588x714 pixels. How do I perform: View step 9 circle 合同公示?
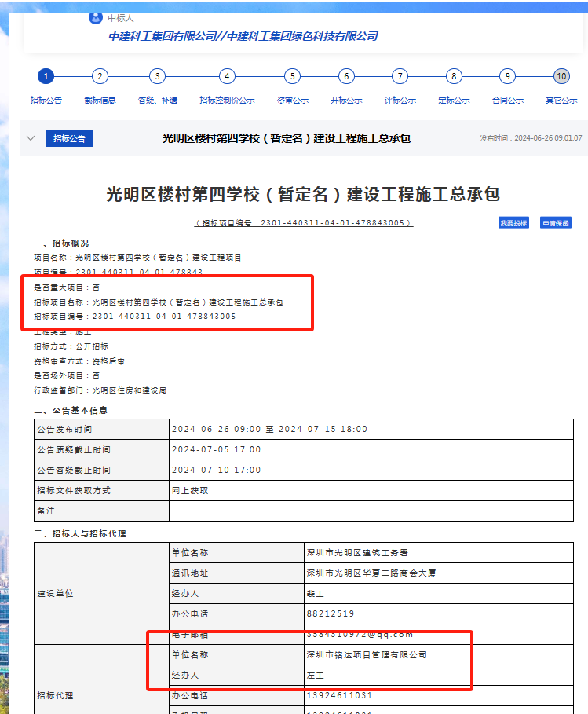click(508, 76)
